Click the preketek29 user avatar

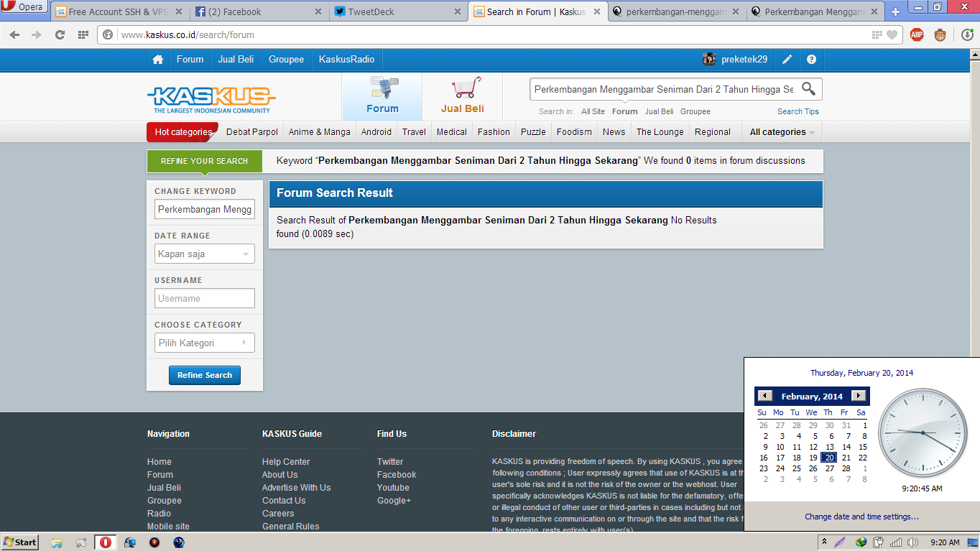[x=709, y=60]
